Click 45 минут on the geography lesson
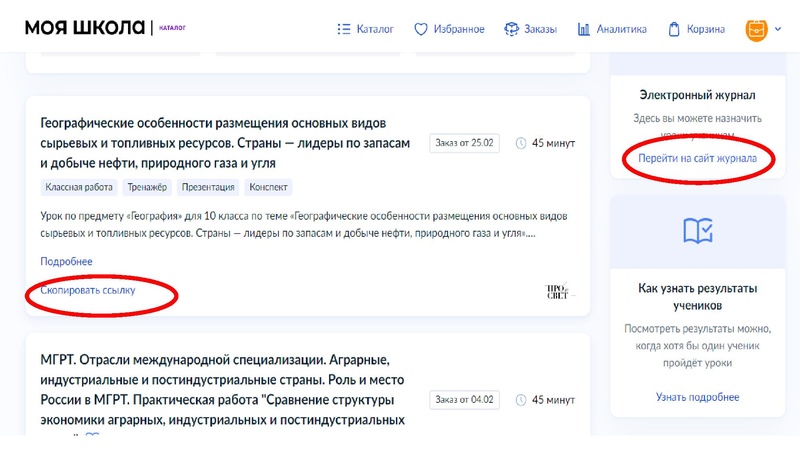The image size is (800, 450). click(x=554, y=143)
